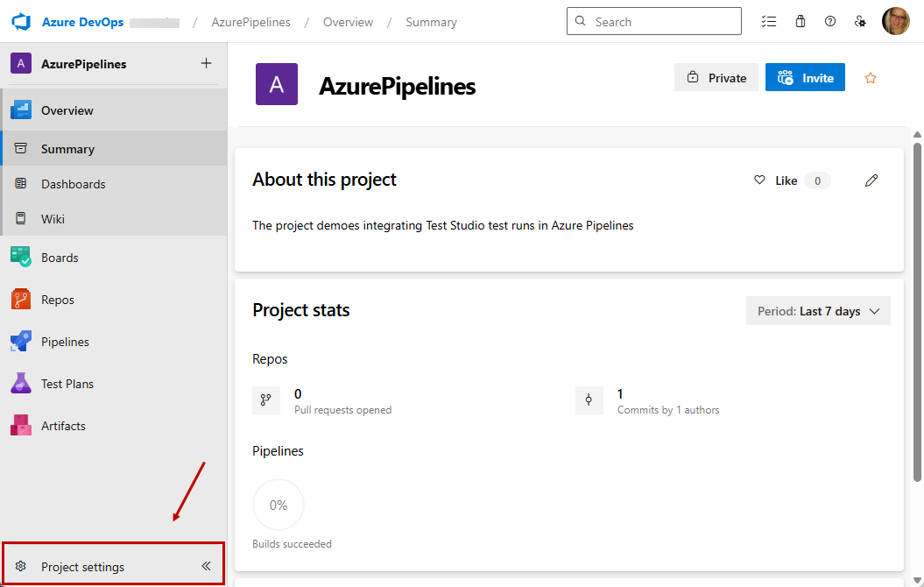Click the project description text
The height and width of the screenshot is (587, 924).
442,225
